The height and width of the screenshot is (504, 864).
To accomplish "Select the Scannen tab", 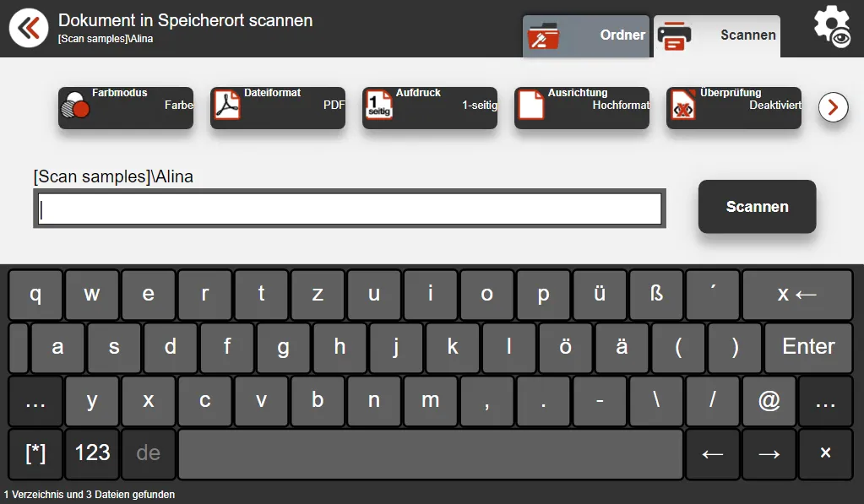I will [x=717, y=36].
